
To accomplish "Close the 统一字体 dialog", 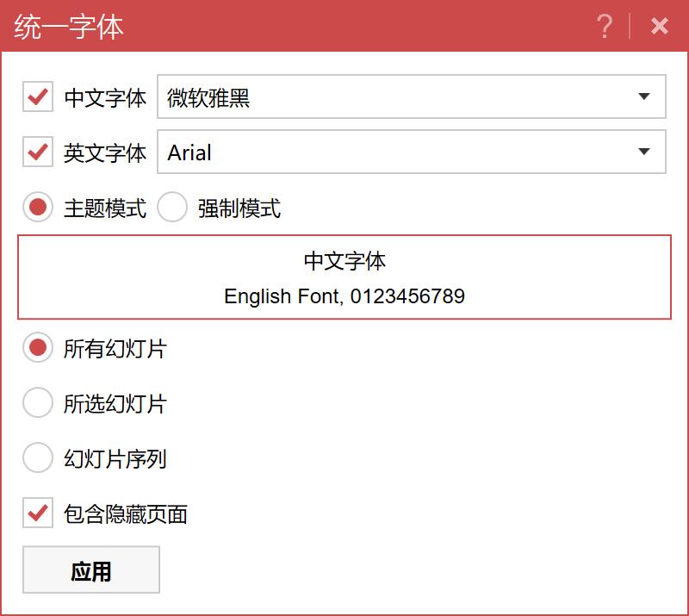I will pos(660,27).
